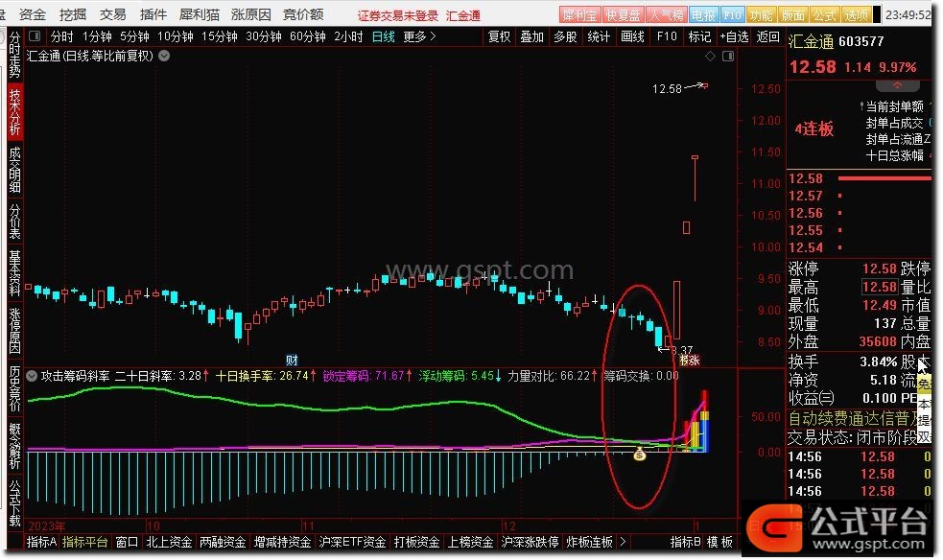Viewport: 943px width, 560px height.
Task: Click 标记 in the chart toolbar
Action: 699,36
